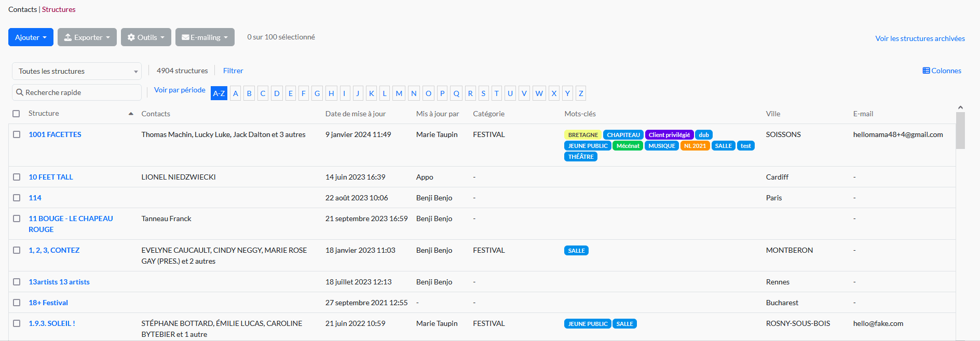Click the envelope icon on E-mailing button
The height and width of the screenshot is (341, 980).
tap(185, 37)
